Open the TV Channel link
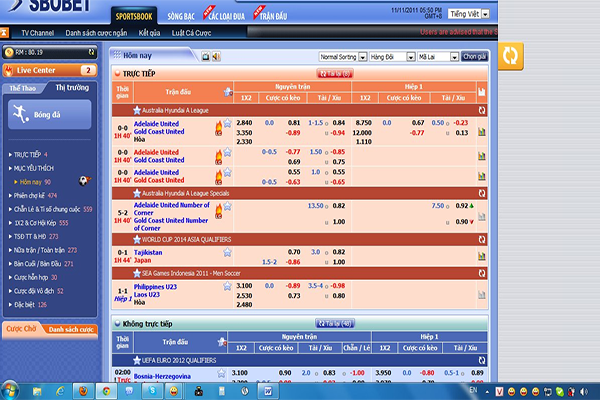600x400 pixels. [38, 33]
